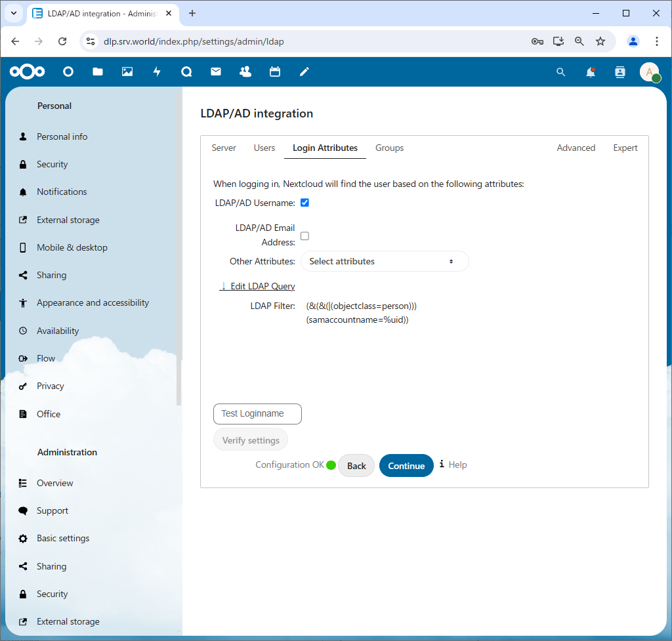Viewport: 672px width, 641px height.
Task: Switch to the Users tab
Action: point(264,148)
